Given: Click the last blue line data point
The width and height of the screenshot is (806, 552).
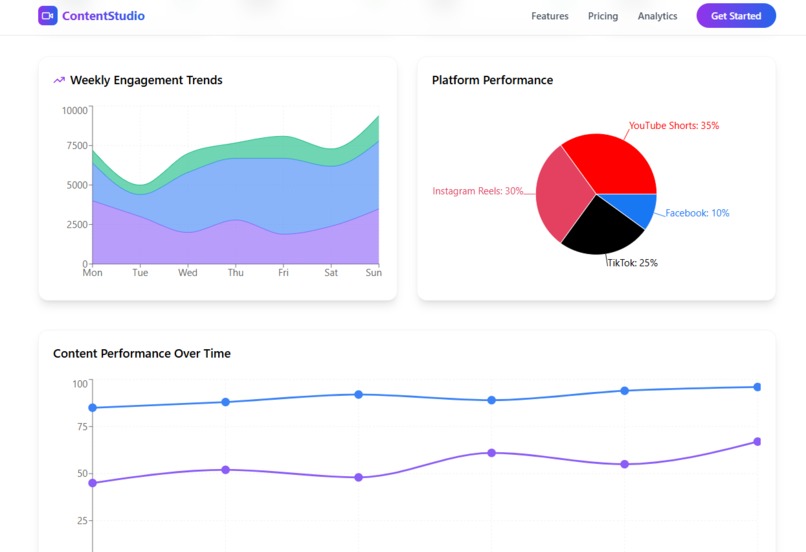Looking at the screenshot, I should pos(757,387).
